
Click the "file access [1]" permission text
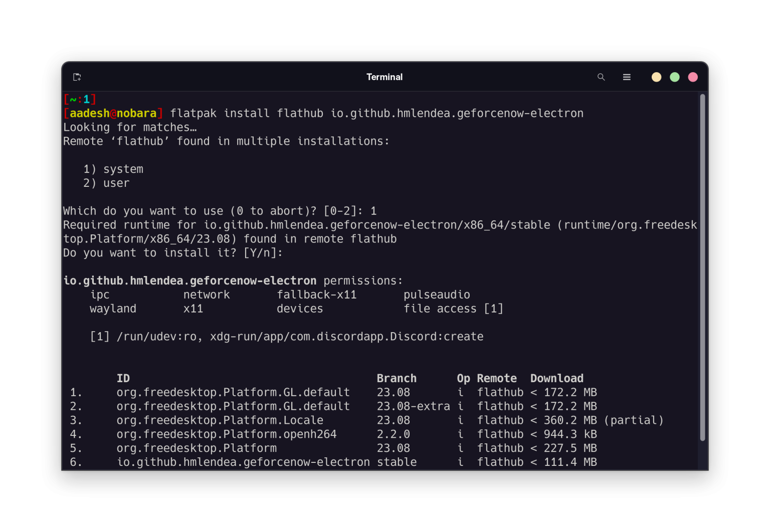[454, 309]
